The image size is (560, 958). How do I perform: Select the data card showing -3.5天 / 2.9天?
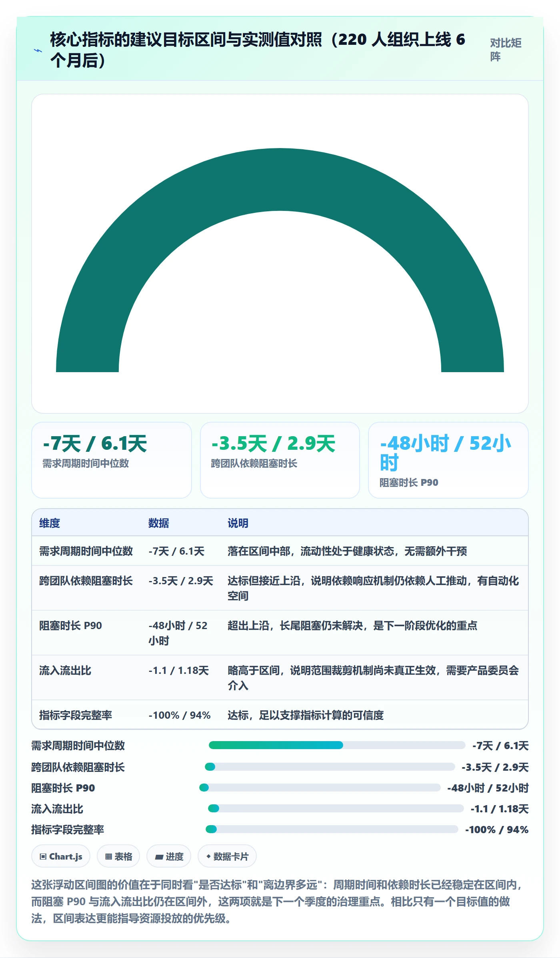pyautogui.click(x=280, y=460)
